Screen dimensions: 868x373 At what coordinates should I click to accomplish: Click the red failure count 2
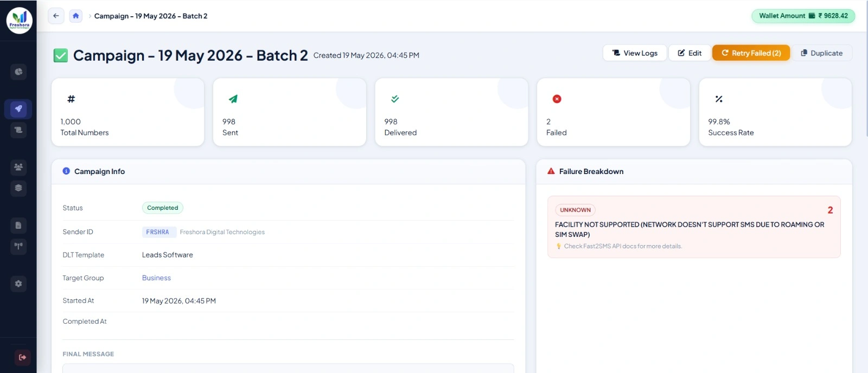click(x=830, y=210)
